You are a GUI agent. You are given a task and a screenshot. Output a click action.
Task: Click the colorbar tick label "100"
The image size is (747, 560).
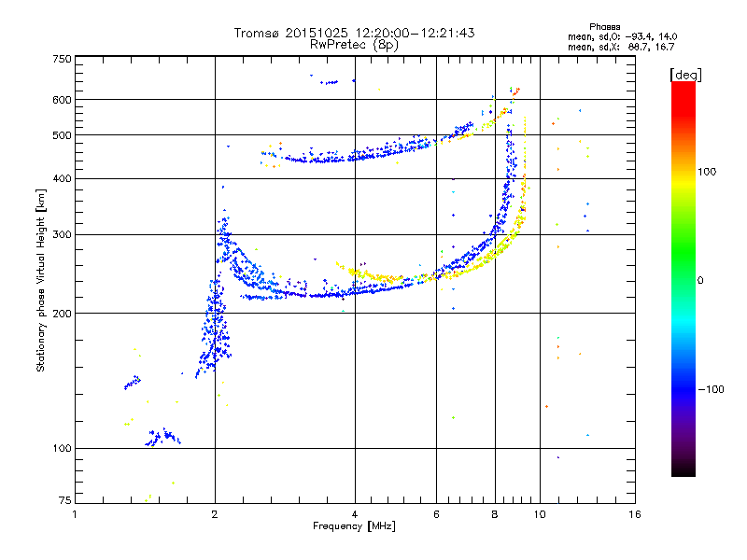coord(707,172)
